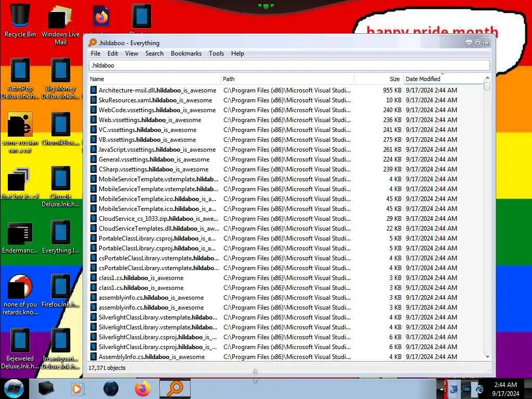Image resolution: width=532 pixels, height=399 pixels.
Task: Select the Firefox.lnk.h... desktop icon
Action: coord(60,291)
